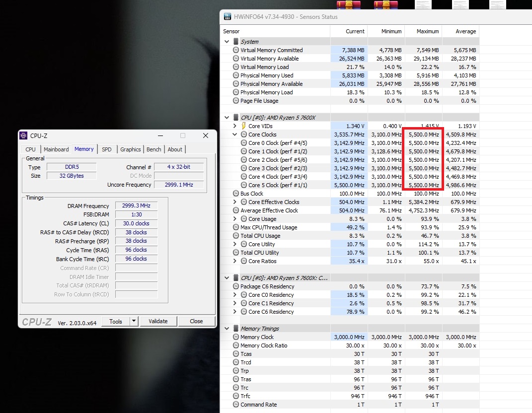Select the Core 3 Clock (perf #2/3) row

point(350,168)
